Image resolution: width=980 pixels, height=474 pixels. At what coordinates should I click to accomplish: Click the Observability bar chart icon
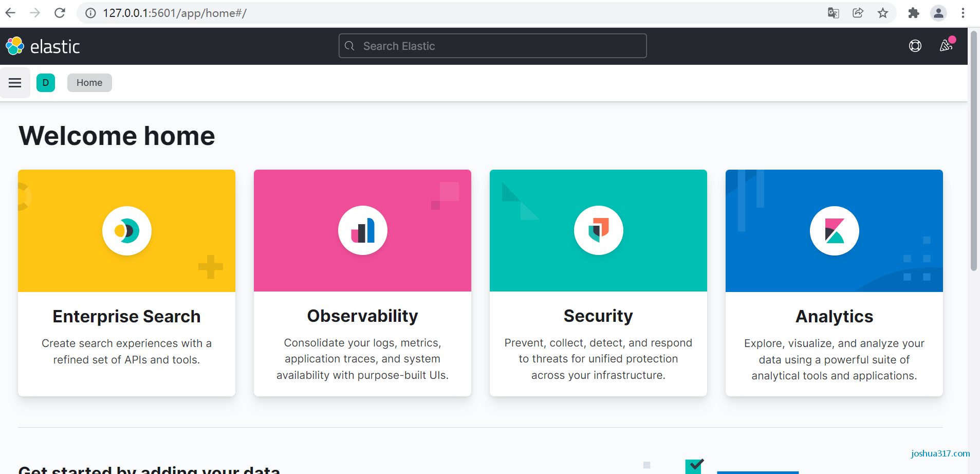click(x=363, y=230)
